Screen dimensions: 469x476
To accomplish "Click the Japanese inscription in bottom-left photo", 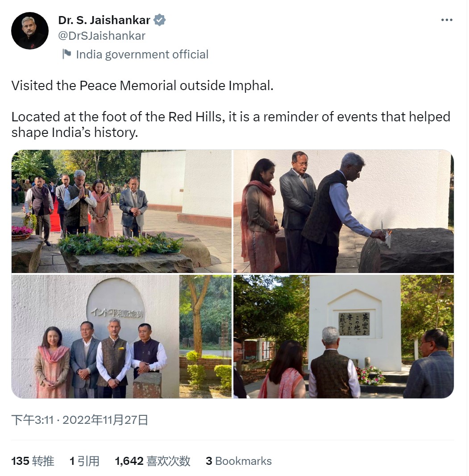I will click(x=117, y=312).
